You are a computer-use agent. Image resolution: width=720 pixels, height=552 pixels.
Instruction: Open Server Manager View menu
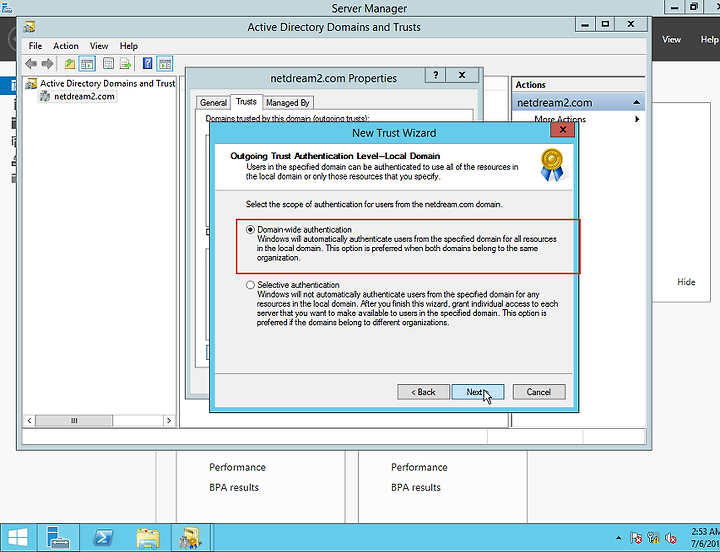tap(671, 39)
